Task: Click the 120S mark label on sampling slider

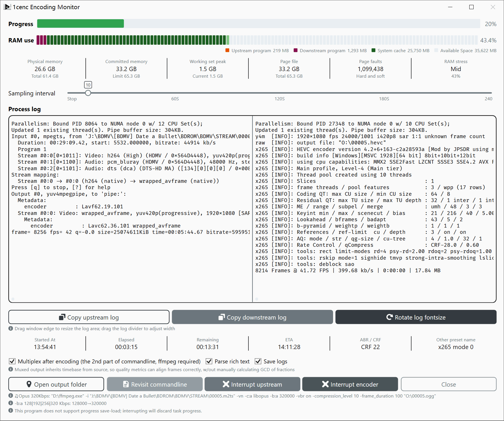Action: click(280, 99)
